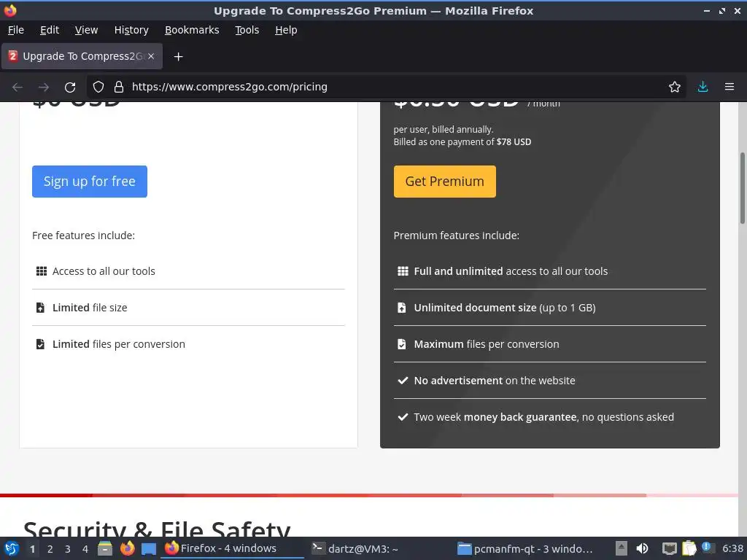Open the update notification tray icon

[x=708, y=548]
